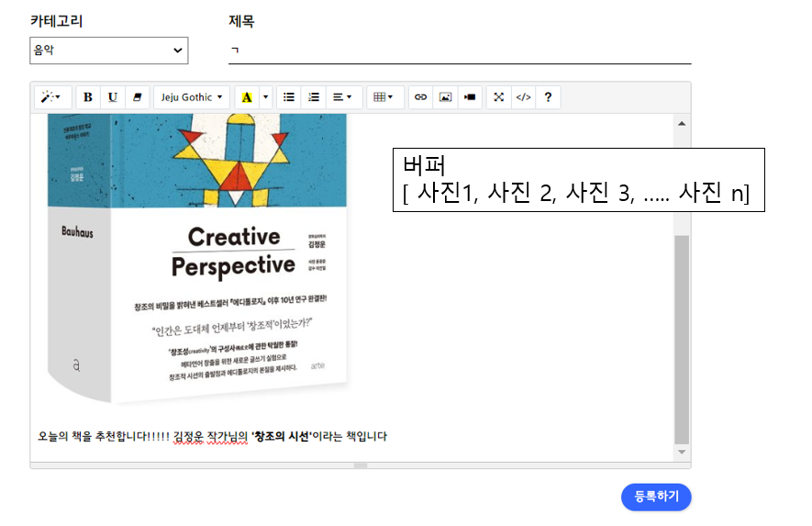Focus the 제목 title input field
The image size is (812, 526).
point(460,50)
